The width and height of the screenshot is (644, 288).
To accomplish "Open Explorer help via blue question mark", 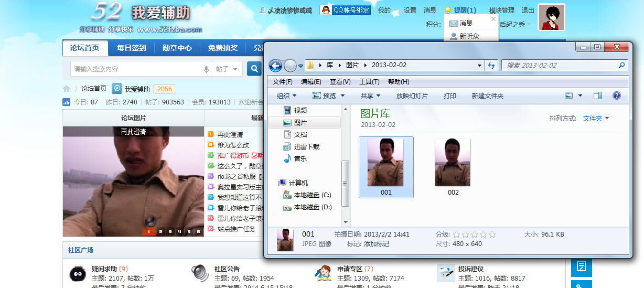I will 616,95.
